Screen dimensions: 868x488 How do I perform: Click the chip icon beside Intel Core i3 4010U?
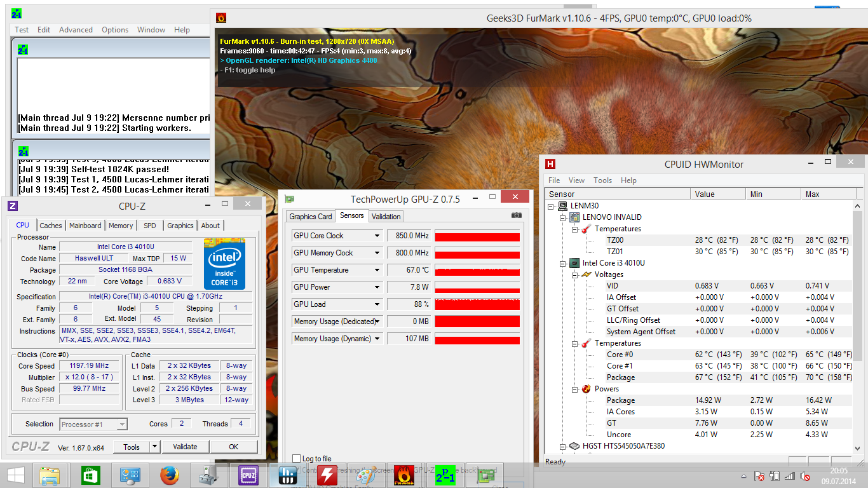click(574, 263)
